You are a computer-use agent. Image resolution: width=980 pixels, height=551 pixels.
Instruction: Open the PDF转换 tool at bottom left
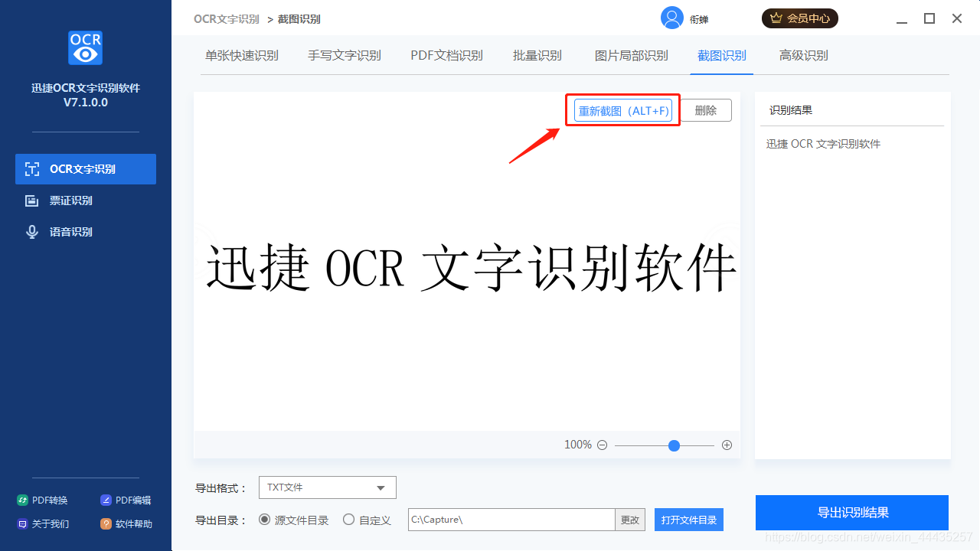(x=42, y=500)
